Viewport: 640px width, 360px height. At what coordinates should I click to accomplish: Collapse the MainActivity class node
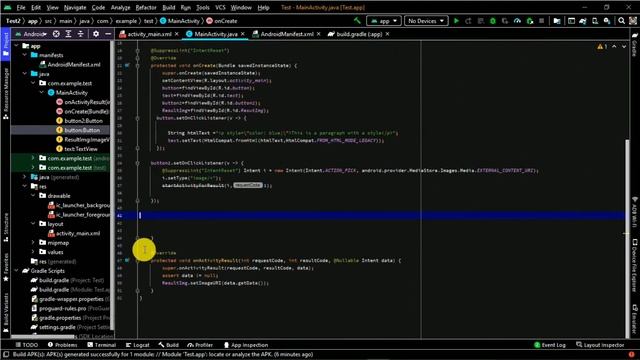pyautogui.click(x=42, y=92)
